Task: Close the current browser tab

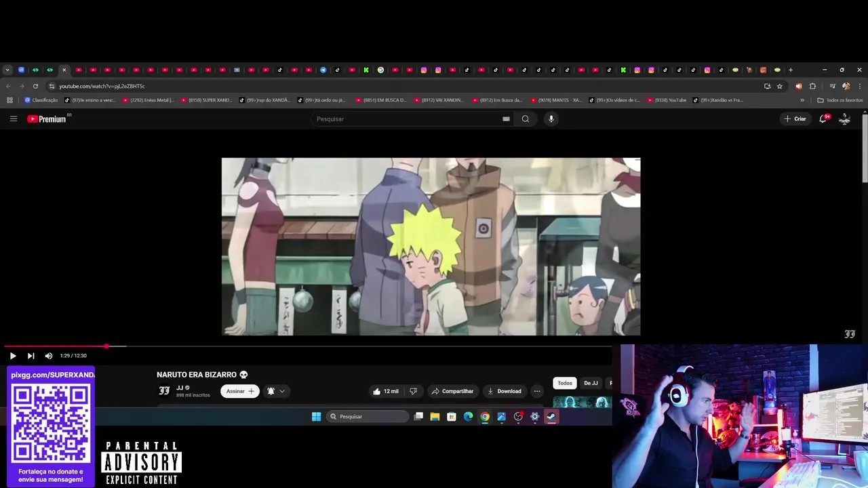Action: [64, 70]
